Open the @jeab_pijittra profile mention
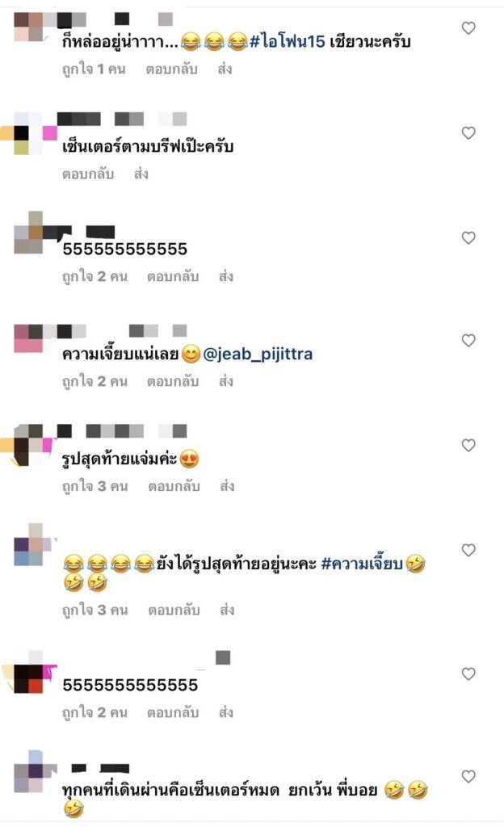The height and width of the screenshot is (827, 504). pos(258,354)
